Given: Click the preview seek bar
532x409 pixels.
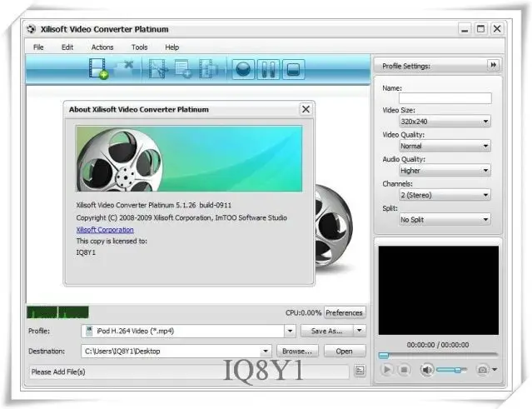Looking at the screenshot, I should 439,355.
